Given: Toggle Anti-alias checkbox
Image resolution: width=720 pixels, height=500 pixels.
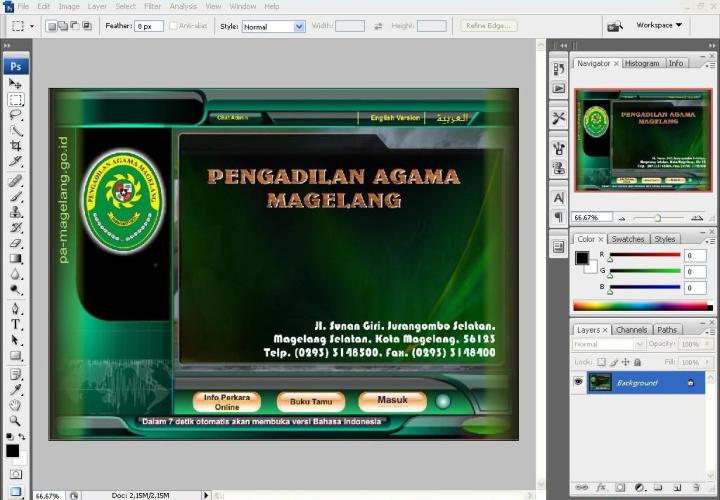Looking at the screenshot, I should [173, 26].
